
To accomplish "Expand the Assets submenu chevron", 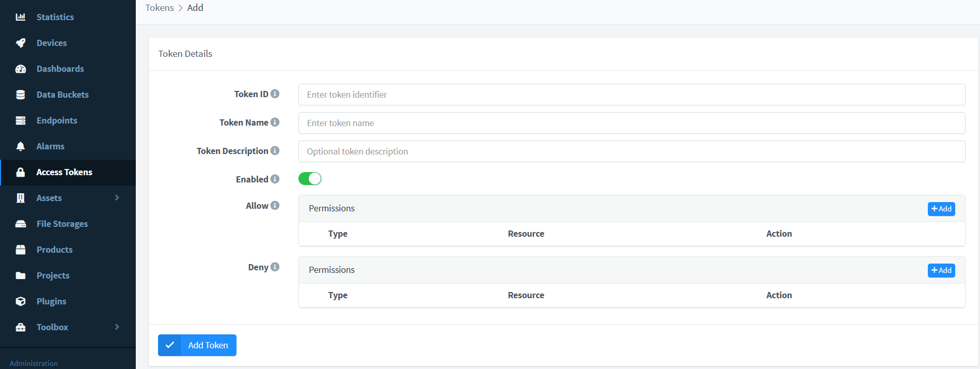I will 117,198.
